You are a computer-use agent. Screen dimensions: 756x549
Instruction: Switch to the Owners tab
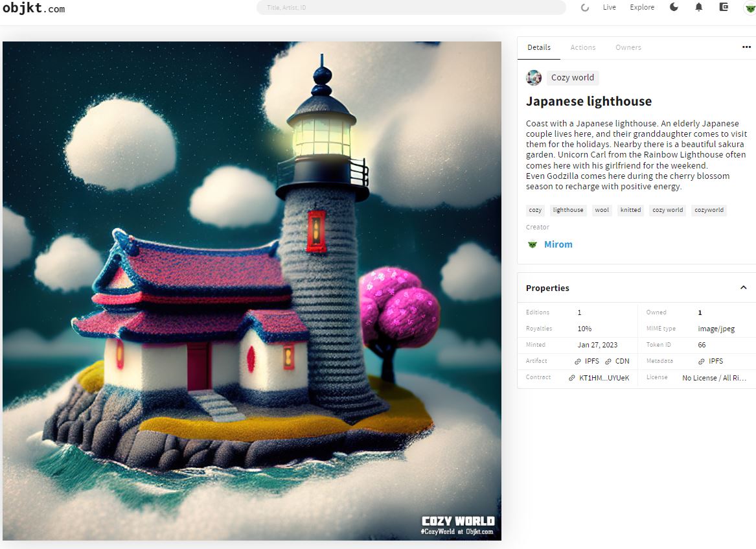pos(627,47)
